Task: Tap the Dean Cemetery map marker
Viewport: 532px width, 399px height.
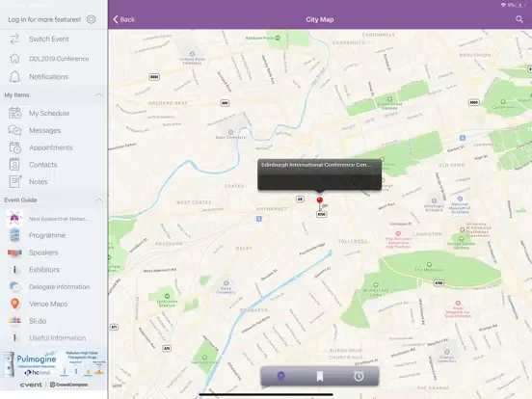Action: pos(230,132)
